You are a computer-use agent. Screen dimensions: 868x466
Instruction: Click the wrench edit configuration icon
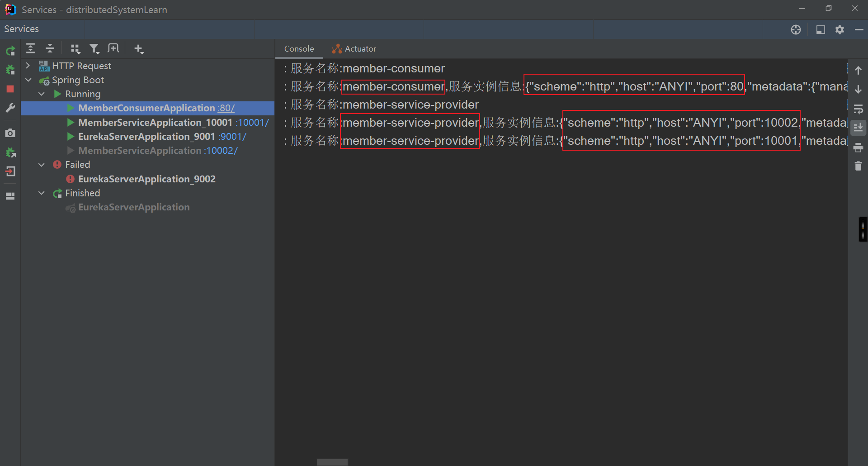[x=10, y=108]
